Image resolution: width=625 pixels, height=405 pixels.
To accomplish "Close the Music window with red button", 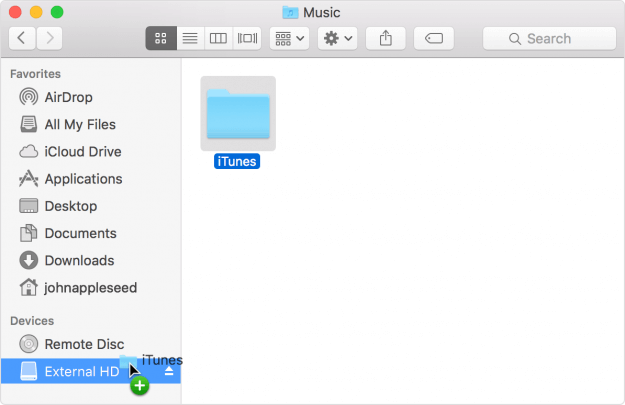I will click(15, 12).
